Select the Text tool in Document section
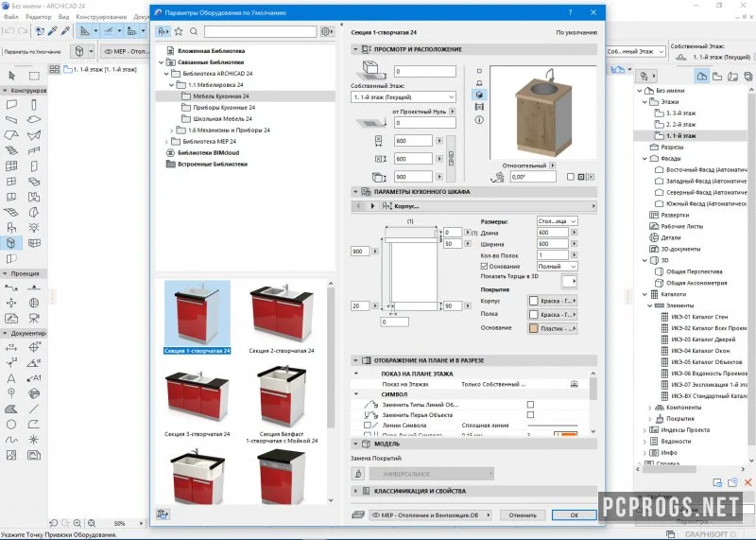This screenshot has height=540, width=756. [x=11, y=378]
